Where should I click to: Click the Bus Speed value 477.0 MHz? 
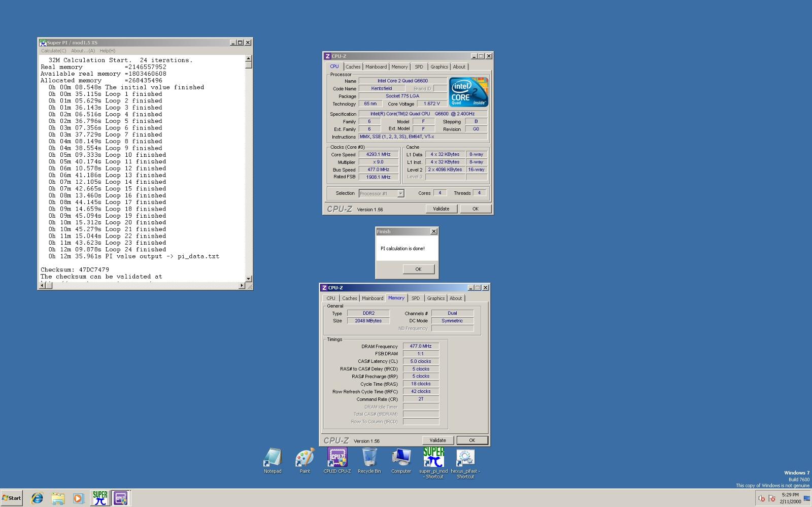pos(379,170)
